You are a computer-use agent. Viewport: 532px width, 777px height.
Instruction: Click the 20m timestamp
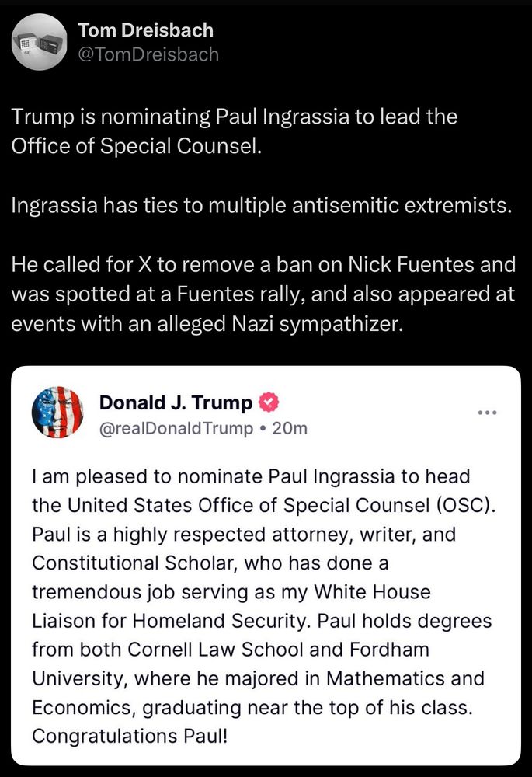[x=290, y=427]
